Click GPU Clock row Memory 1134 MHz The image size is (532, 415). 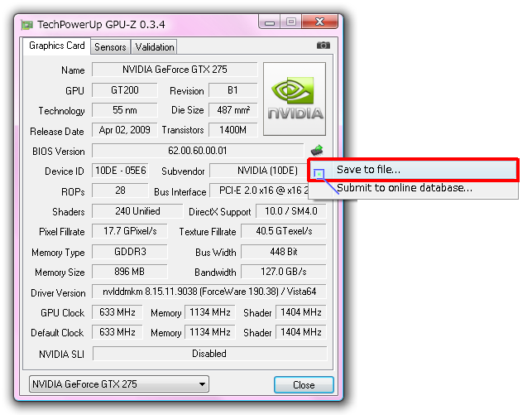tap(209, 312)
